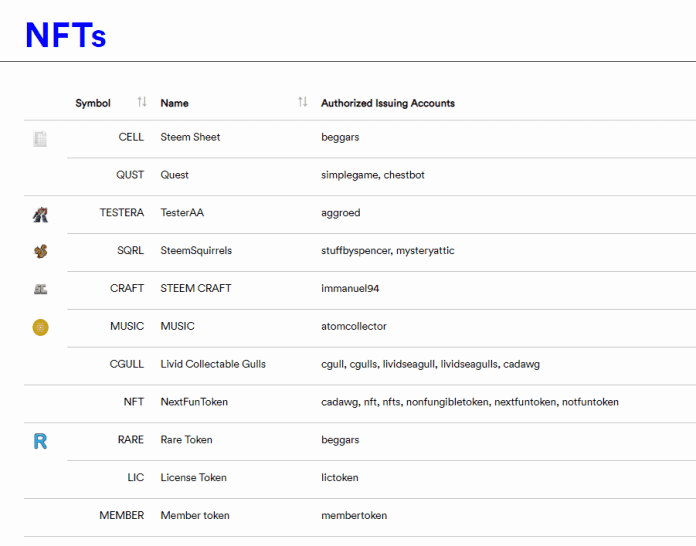The image size is (696, 546).
Task: Click the TesterAA name
Action: tap(182, 213)
